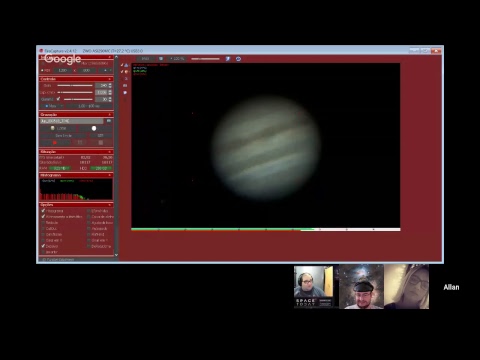
Task: Select the ROI radio button
Action: (42, 70)
